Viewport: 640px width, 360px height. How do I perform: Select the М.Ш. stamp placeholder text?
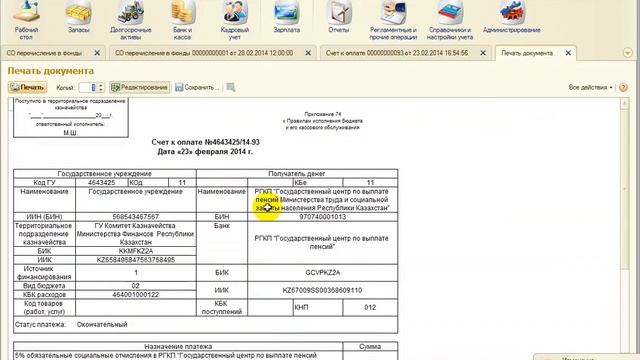70,133
